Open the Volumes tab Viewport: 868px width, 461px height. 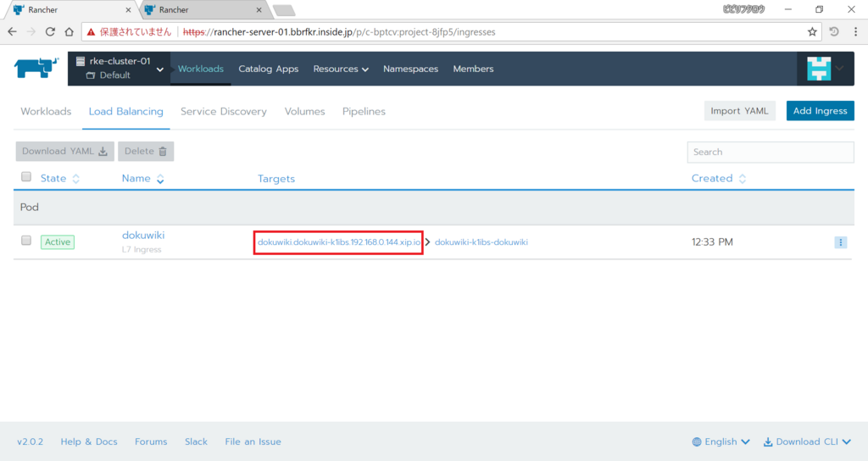coord(304,111)
